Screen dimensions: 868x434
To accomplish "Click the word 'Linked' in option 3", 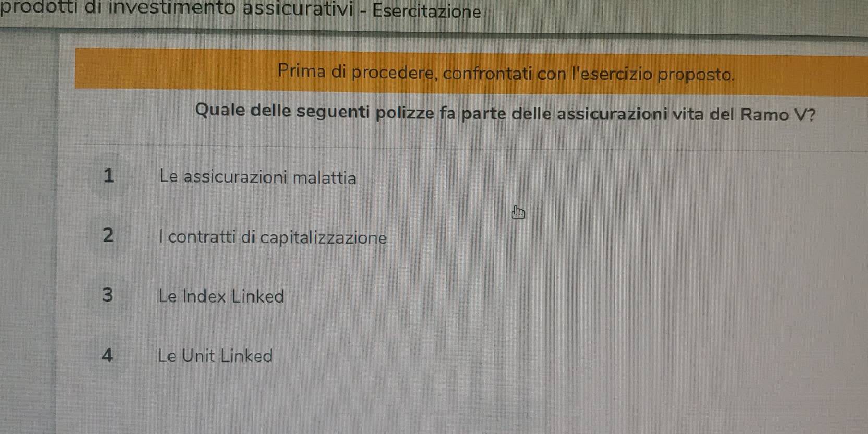I will [258, 296].
